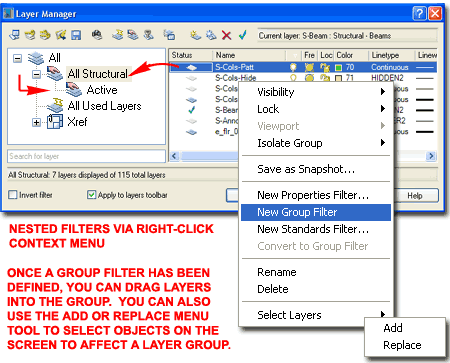
Task: Click the Help button
Action: click(415, 195)
